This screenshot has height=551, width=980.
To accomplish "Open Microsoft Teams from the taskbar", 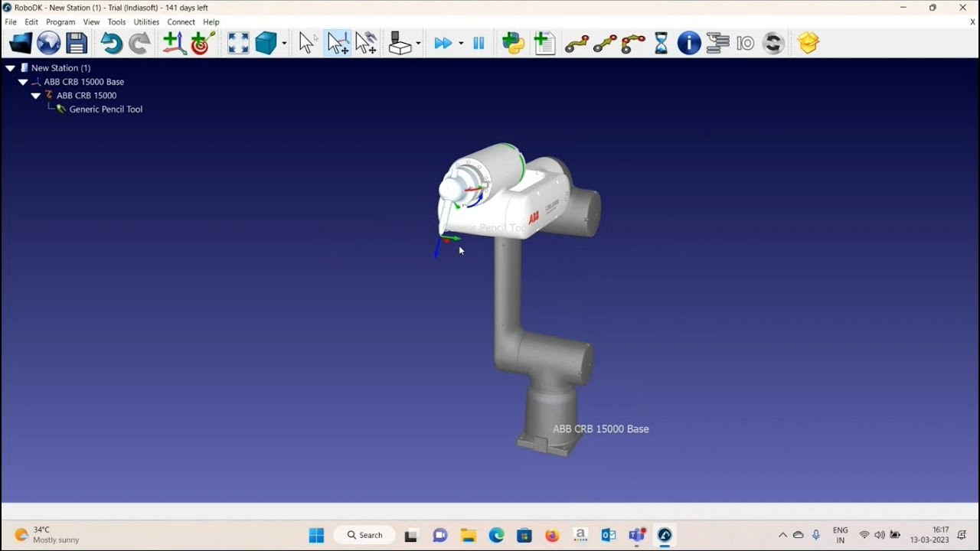I will coord(636,535).
